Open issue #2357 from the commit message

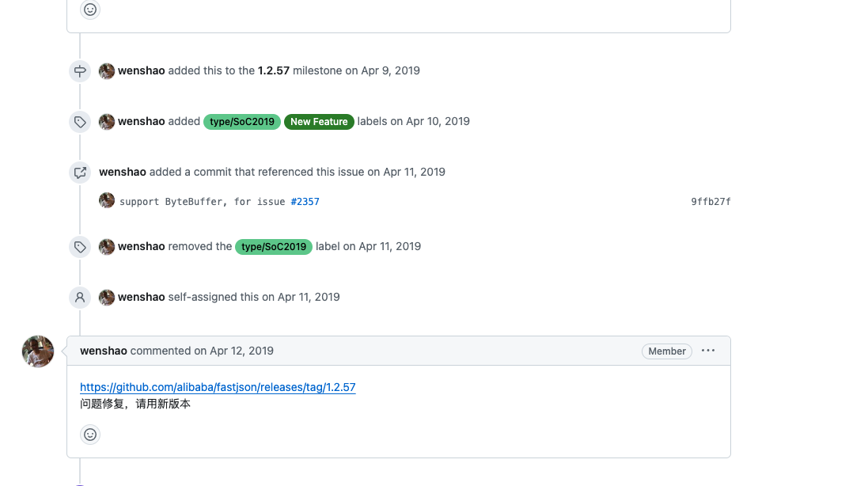point(305,201)
